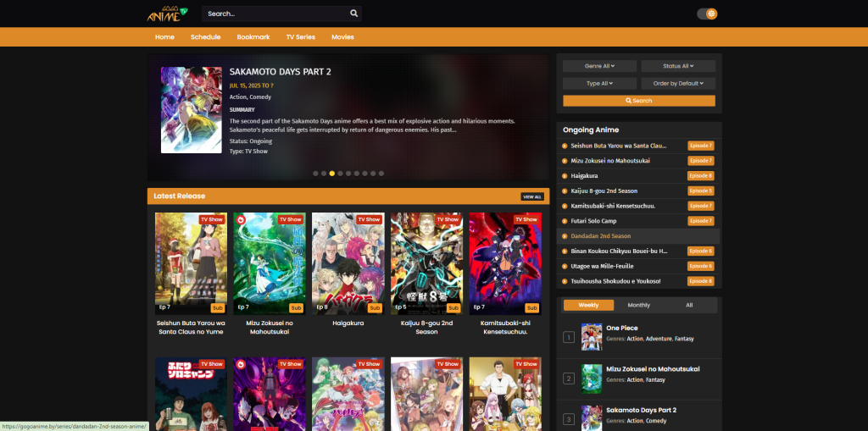Click Mizu Zokusei no Mahoutsukai card title
The height and width of the screenshot is (431, 868).
[270, 328]
